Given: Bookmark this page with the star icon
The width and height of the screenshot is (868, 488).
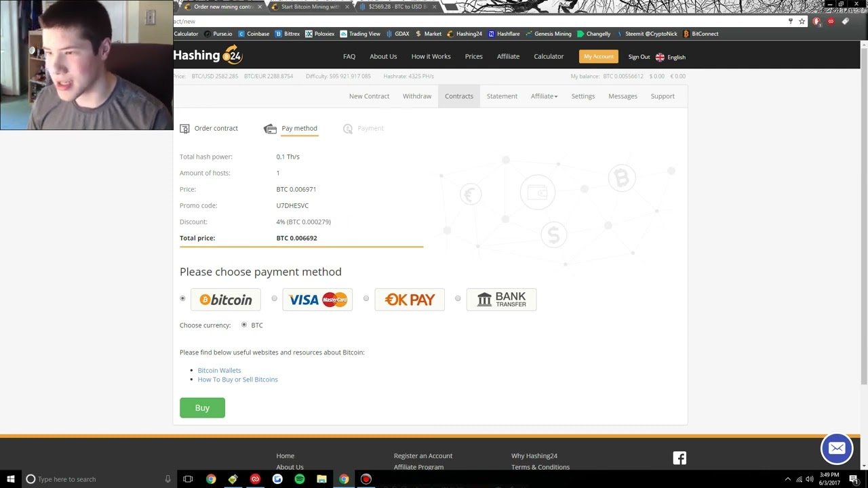Looking at the screenshot, I should point(802,22).
